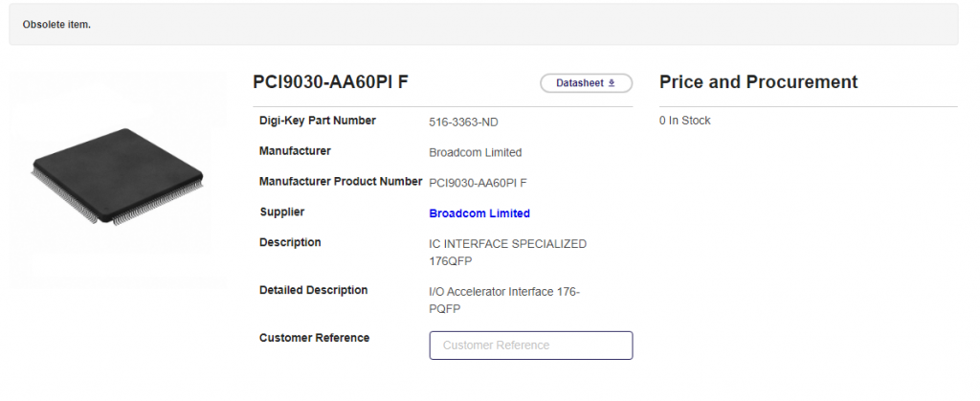980x401 pixels.
Task: Follow the blue Broadcom Limited supplier link
Action: click(x=479, y=213)
